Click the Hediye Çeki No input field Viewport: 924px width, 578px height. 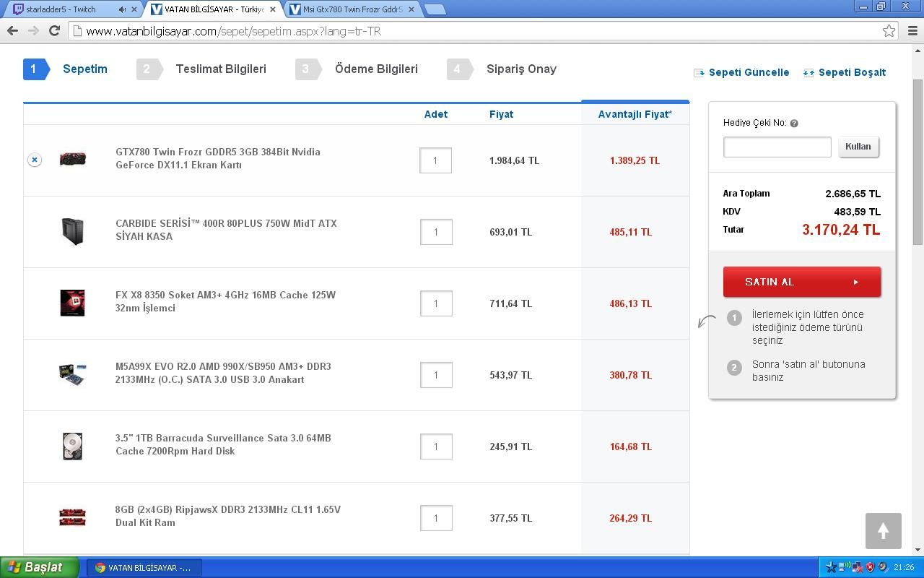click(777, 147)
